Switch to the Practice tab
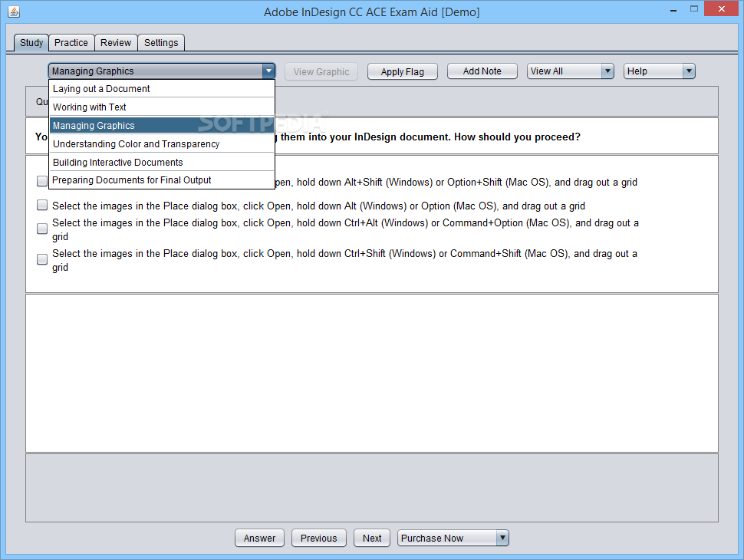Screen dimensions: 744x560 (x=71, y=43)
